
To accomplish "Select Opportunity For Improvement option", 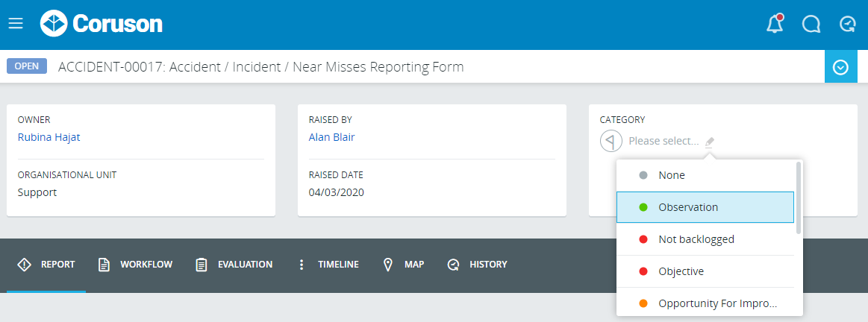I will pos(705,302).
